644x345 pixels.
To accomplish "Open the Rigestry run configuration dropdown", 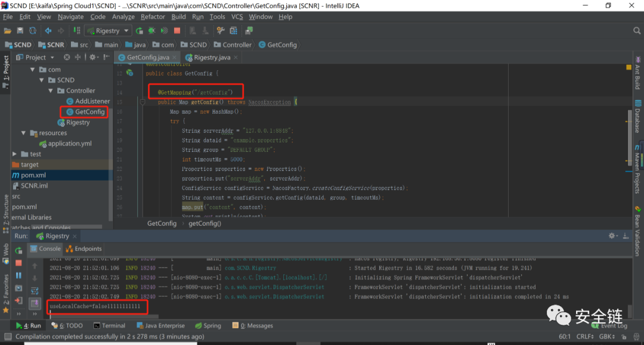I will pos(107,31).
